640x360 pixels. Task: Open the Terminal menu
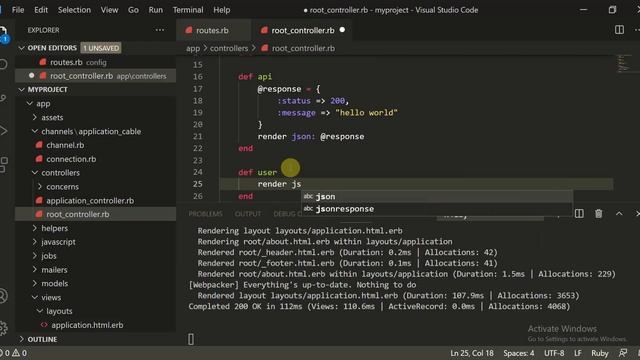pyautogui.click(x=188, y=10)
